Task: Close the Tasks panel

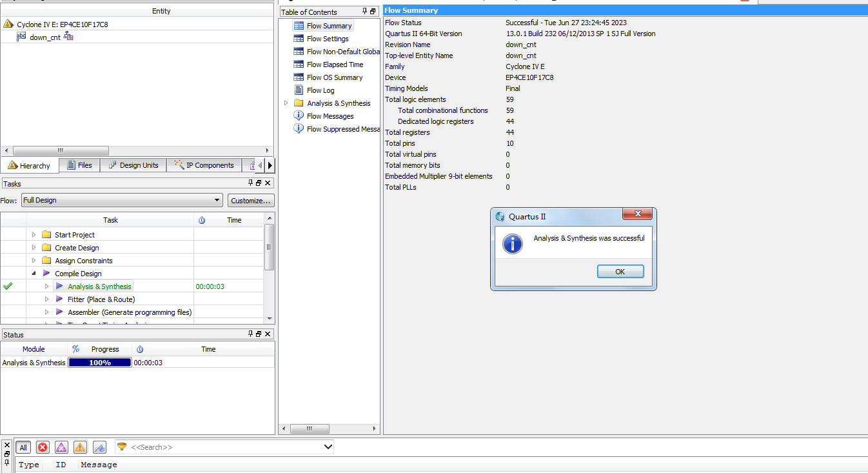Action: pos(268,183)
